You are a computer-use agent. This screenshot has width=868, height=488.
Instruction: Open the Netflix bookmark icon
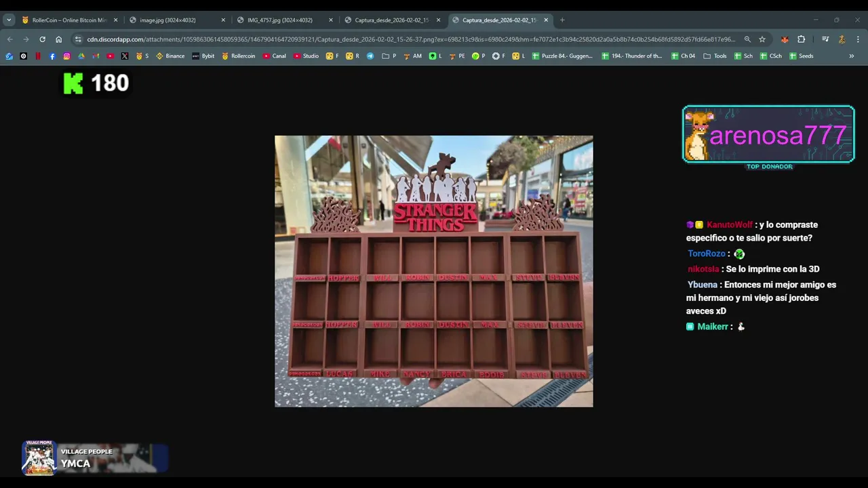38,56
